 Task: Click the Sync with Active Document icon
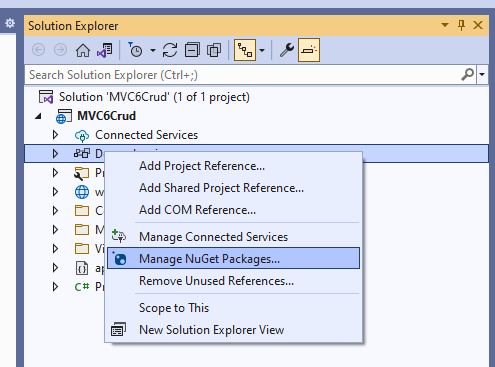click(x=170, y=51)
